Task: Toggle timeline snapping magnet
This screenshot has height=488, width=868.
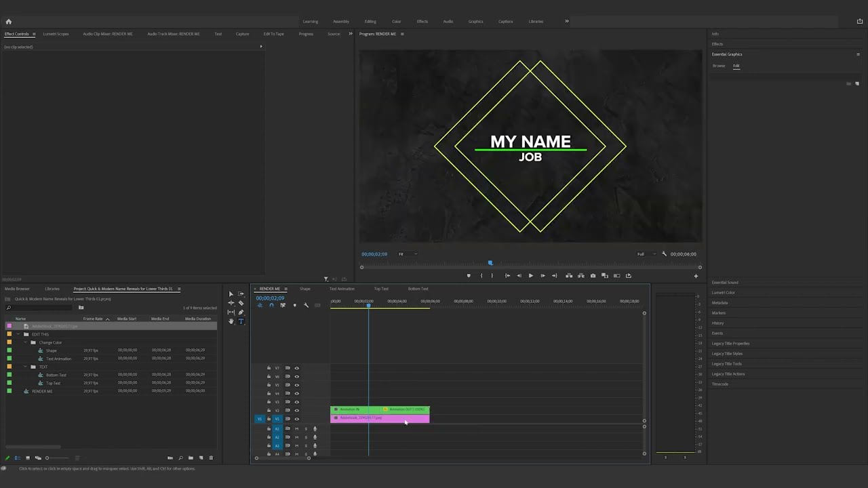Action: (271, 305)
